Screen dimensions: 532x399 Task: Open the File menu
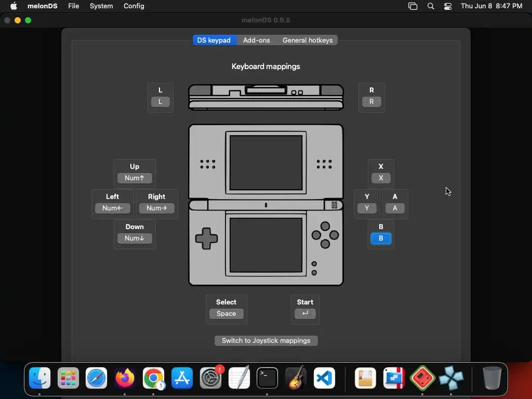coord(74,6)
